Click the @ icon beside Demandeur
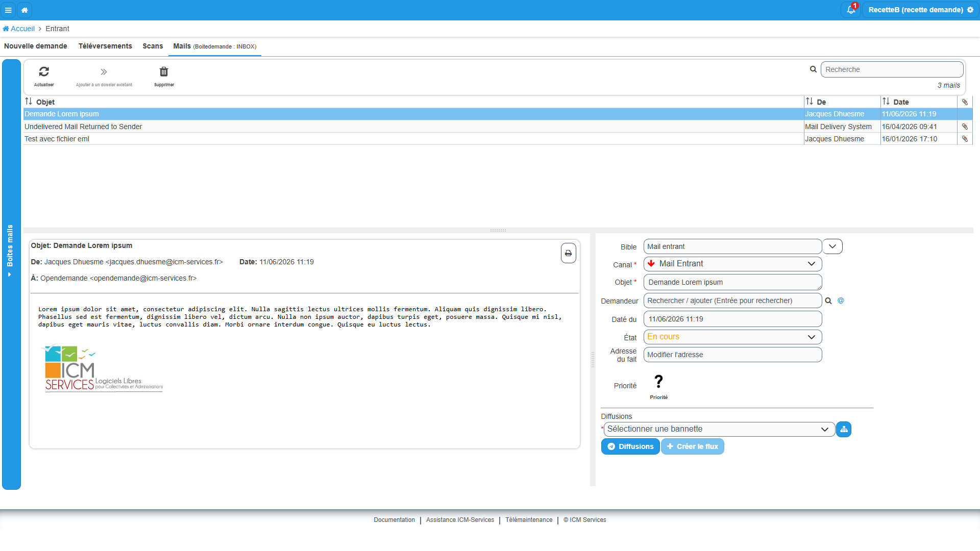 point(841,300)
